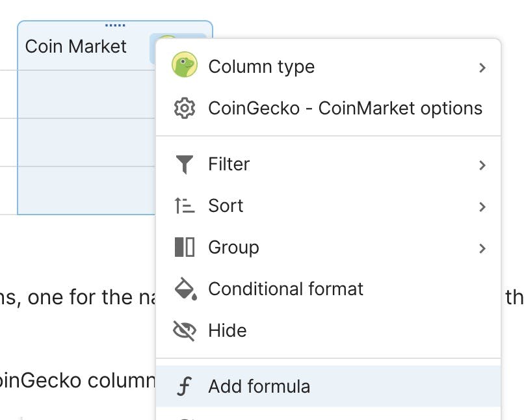Click the Sort ascending lines icon
This screenshot has width=524, height=420.
(185, 205)
